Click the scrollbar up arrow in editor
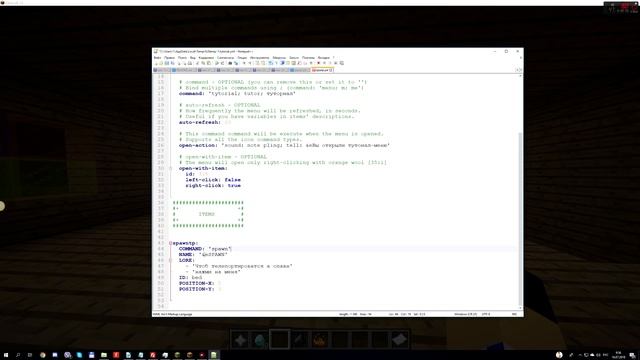 [520, 76]
